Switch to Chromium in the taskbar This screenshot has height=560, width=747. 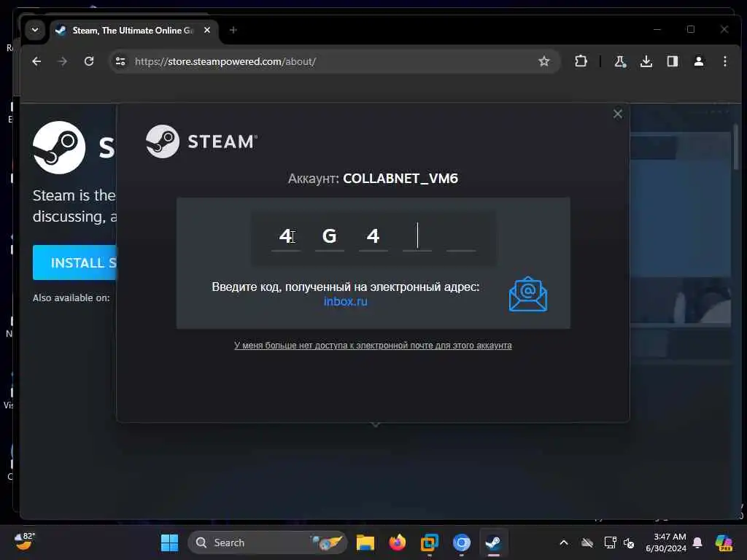(x=461, y=542)
